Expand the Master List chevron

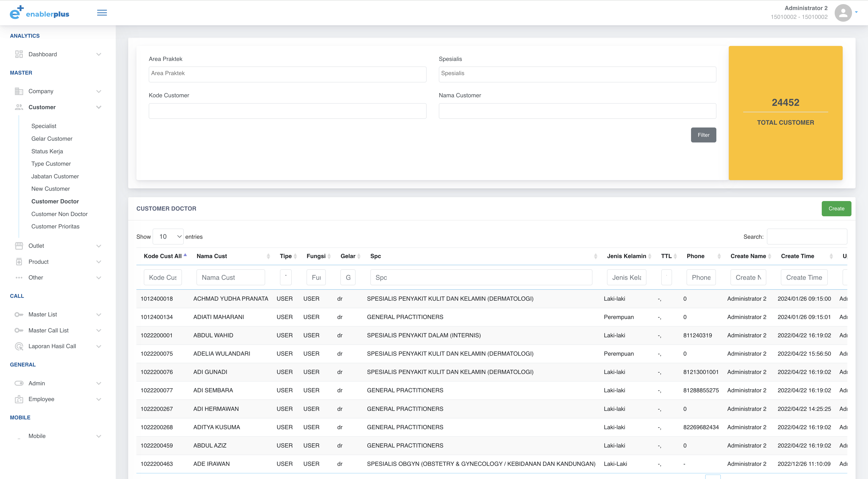(x=99, y=314)
